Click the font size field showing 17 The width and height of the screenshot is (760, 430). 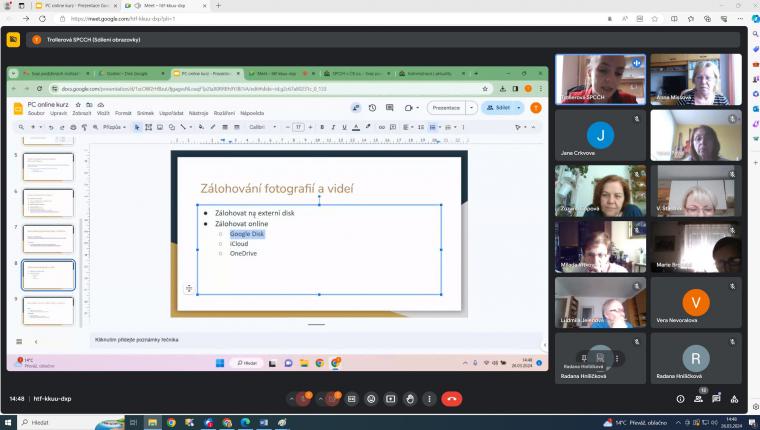tap(299, 127)
